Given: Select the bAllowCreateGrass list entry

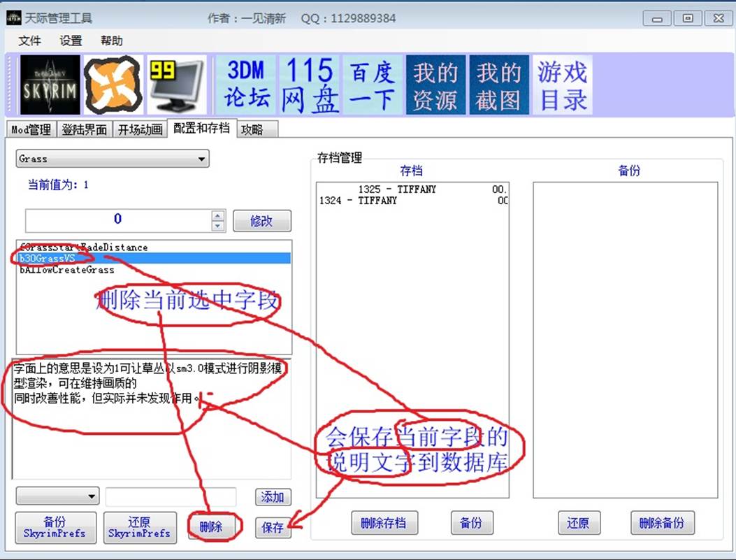Looking at the screenshot, I should [67, 270].
